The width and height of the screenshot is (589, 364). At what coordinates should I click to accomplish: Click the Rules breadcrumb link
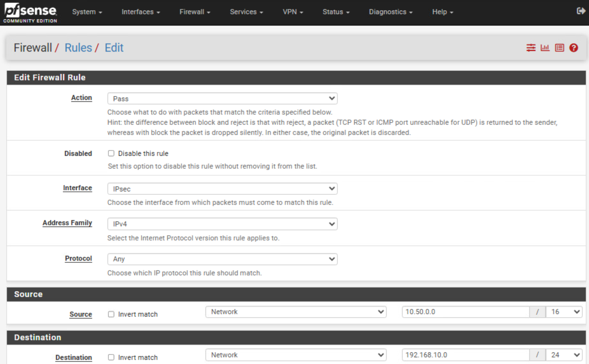point(78,48)
